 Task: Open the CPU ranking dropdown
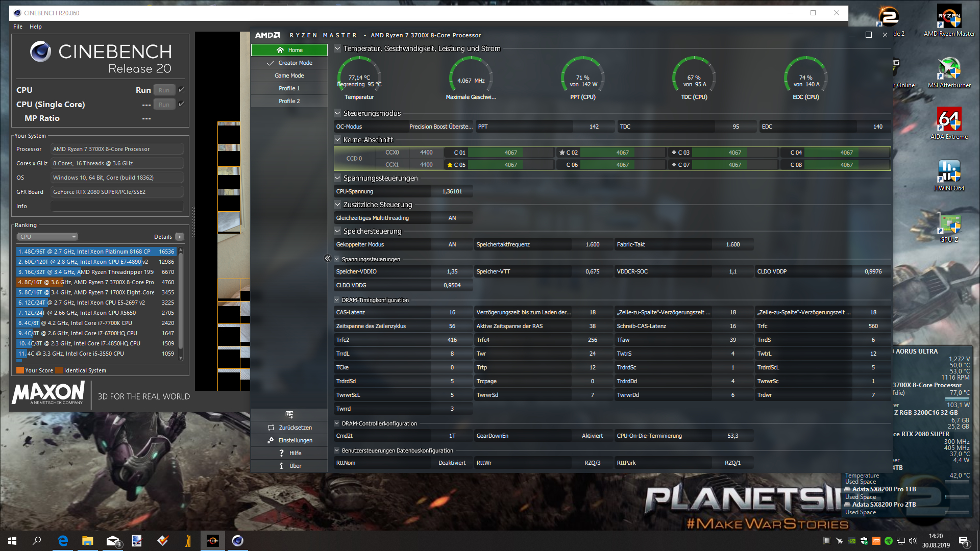pos(47,237)
